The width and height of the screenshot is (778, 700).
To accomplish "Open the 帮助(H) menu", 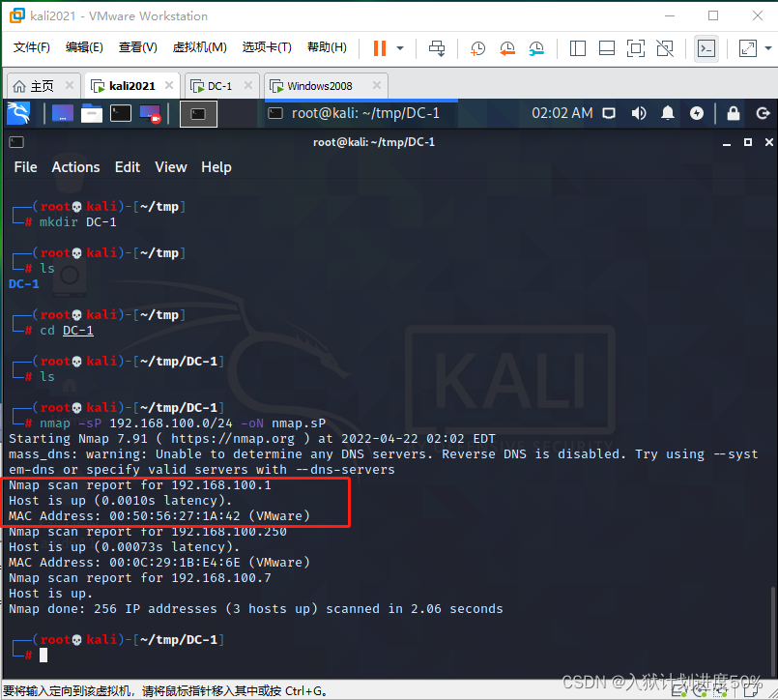I will point(327,47).
